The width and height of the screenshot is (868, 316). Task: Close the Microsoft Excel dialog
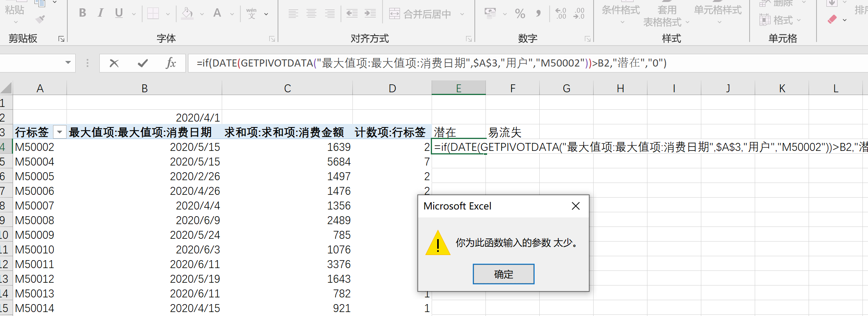coord(576,206)
